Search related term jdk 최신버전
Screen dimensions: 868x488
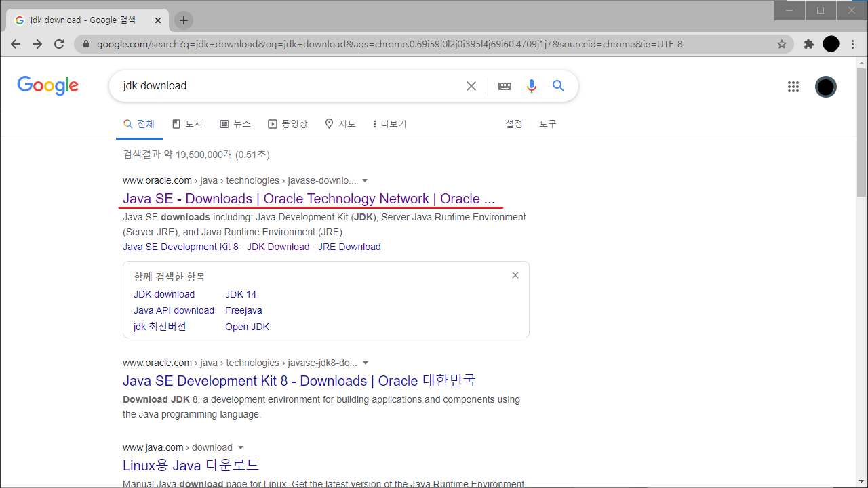[160, 327]
